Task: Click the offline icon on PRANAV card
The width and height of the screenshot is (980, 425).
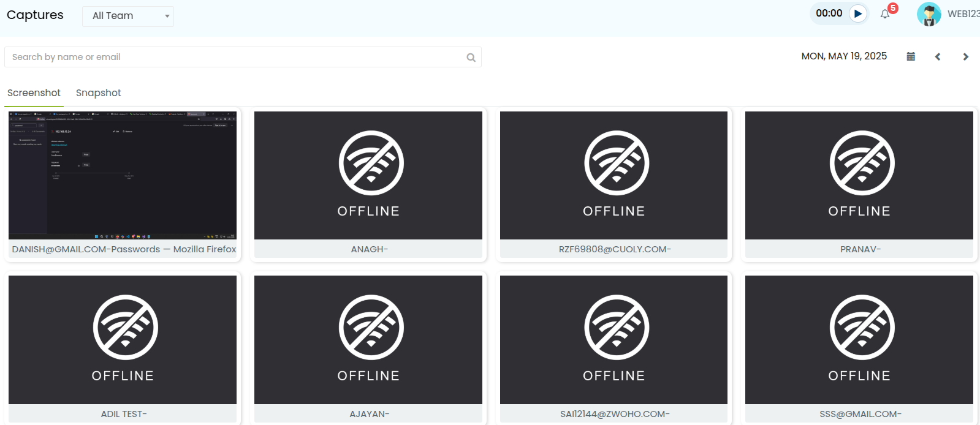Action: click(862, 163)
